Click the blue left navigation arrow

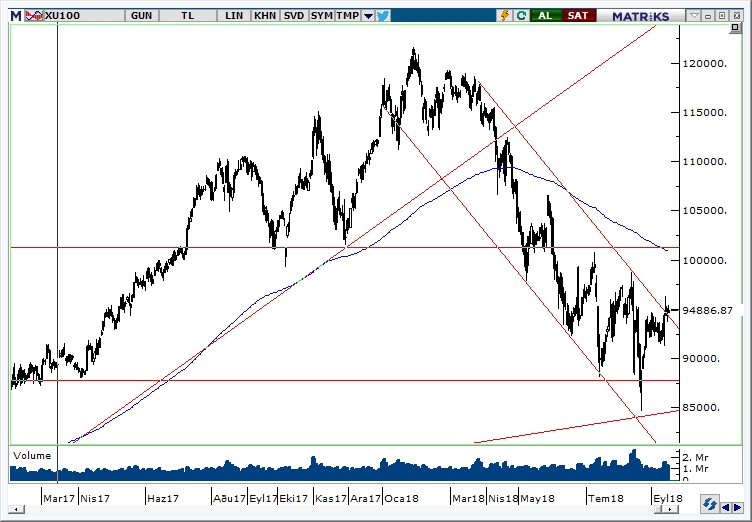pos(726,507)
